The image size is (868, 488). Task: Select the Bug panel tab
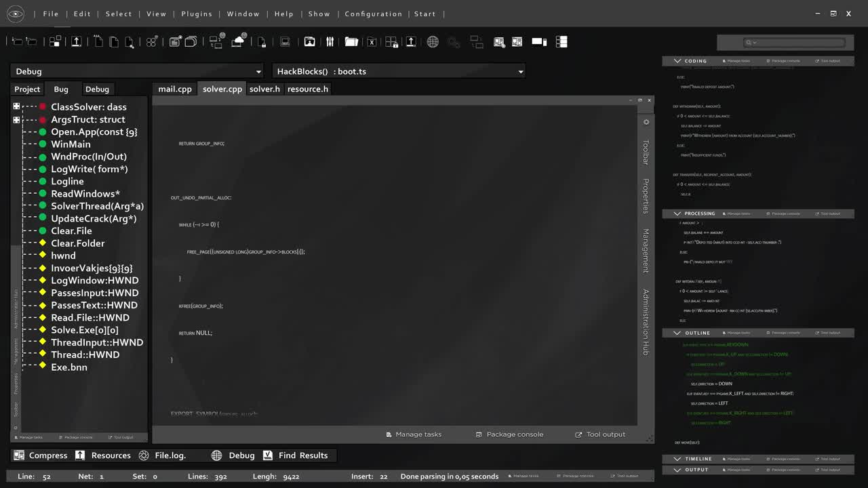[x=61, y=89]
